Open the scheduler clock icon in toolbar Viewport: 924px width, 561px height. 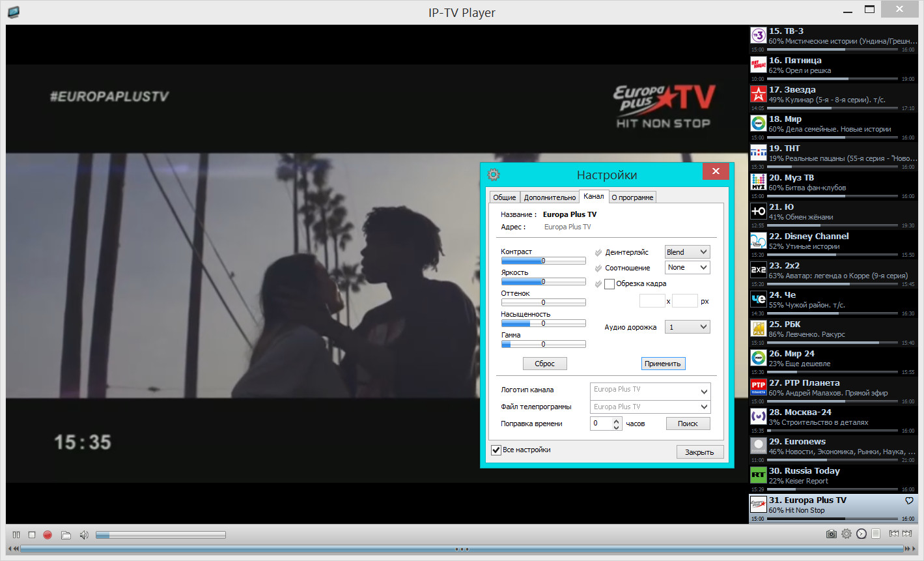861,534
